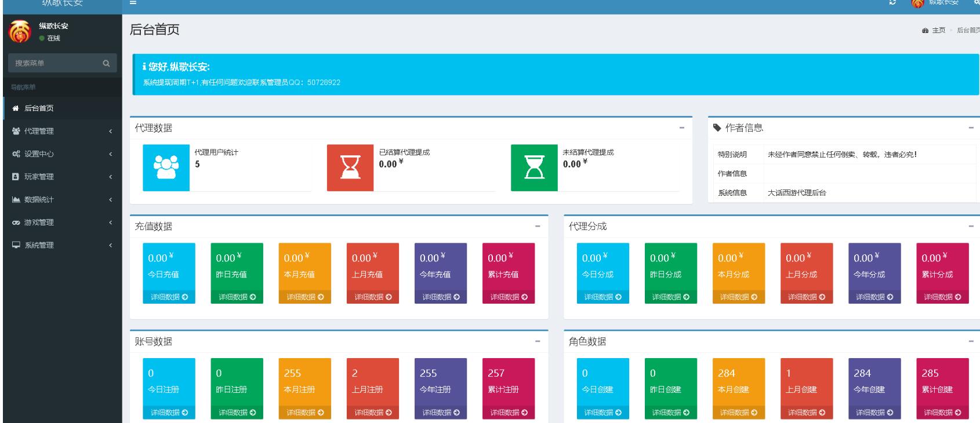Click the refresh icon in top bar
Image resolution: width=980 pixels, height=423 pixels.
[x=893, y=3]
